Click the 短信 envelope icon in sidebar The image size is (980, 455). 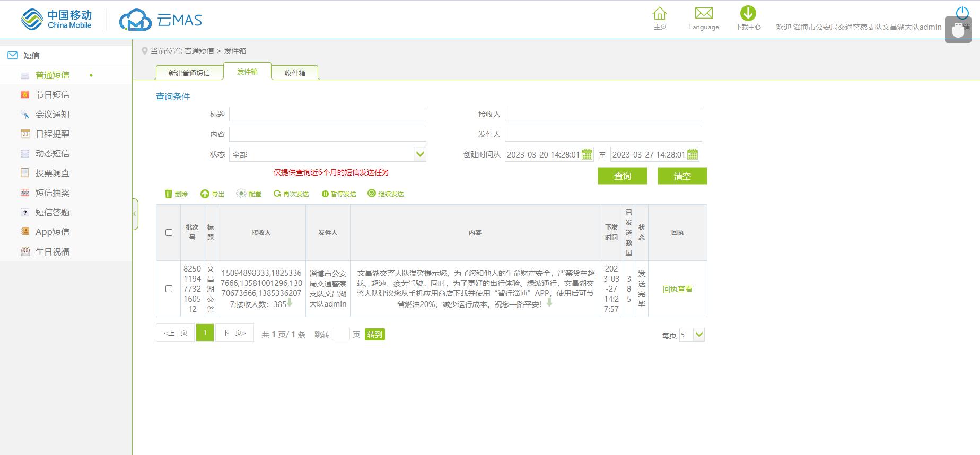tap(13, 55)
